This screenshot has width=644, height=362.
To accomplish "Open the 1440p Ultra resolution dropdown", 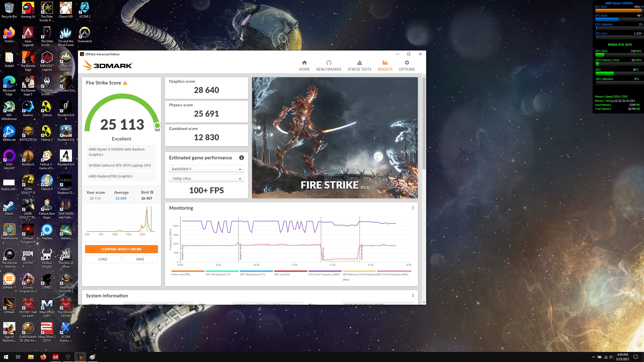I will (206, 178).
